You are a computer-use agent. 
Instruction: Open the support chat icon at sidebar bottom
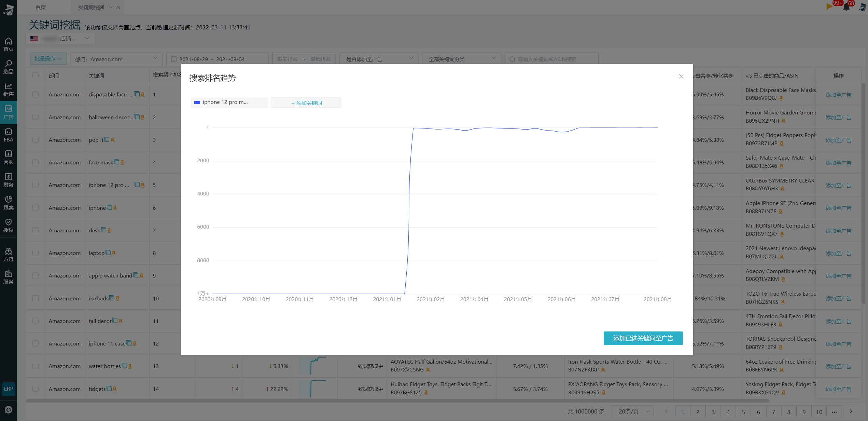(9, 410)
